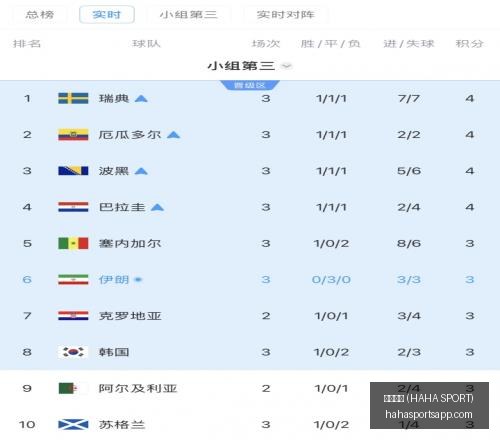This screenshot has height=440, width=500.
Task: Select team name 苏格兰
Action: click(x=122, y=425)
